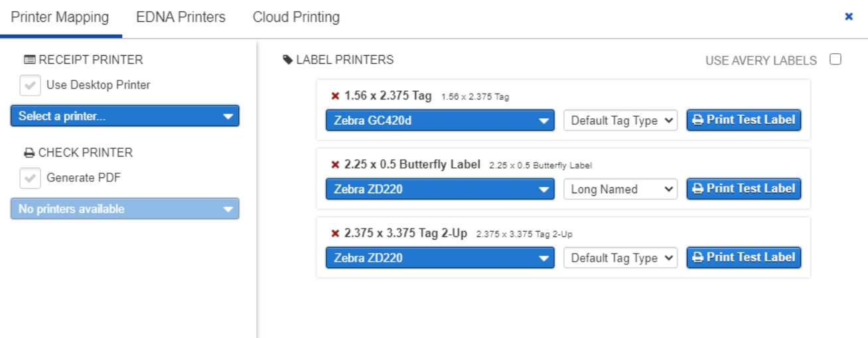Remove the 1.56 x 2.375 Tag mapping

coord(335,96)
